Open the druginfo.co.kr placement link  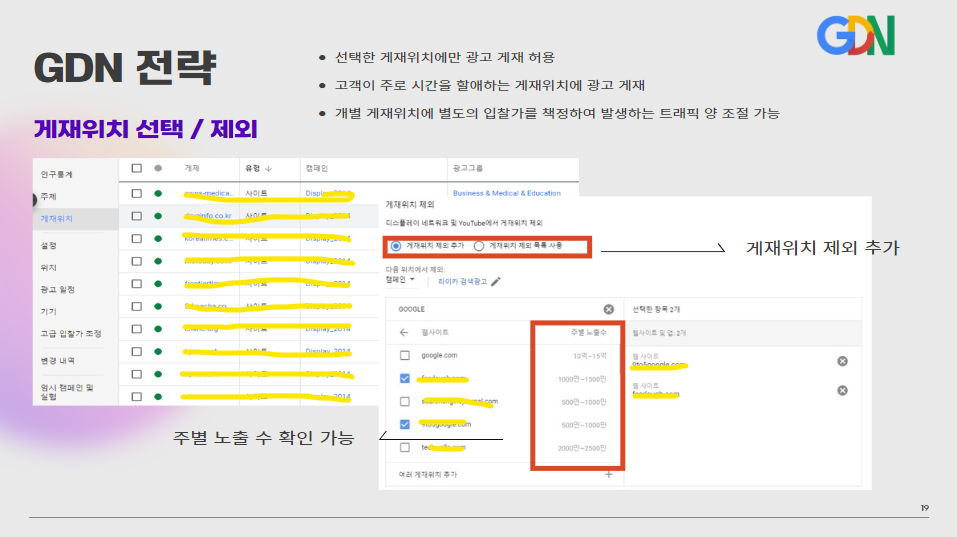coord(208,215)
